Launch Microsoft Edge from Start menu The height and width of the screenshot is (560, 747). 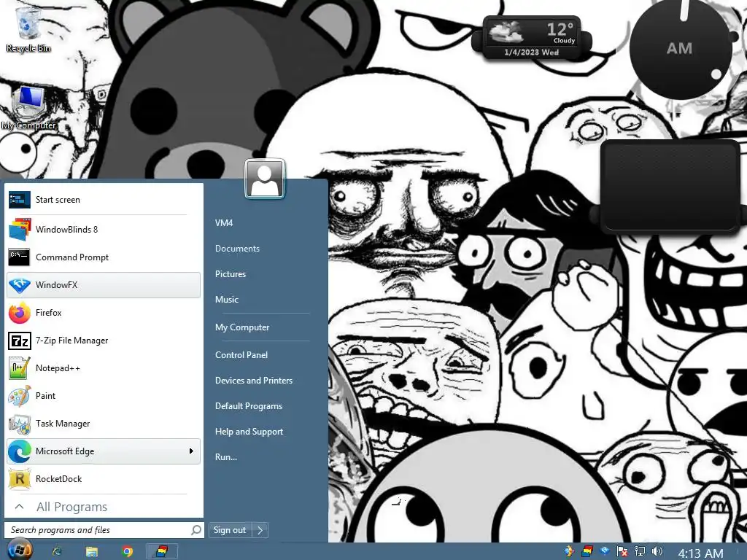pyautogui.click(x=104, y=451)
